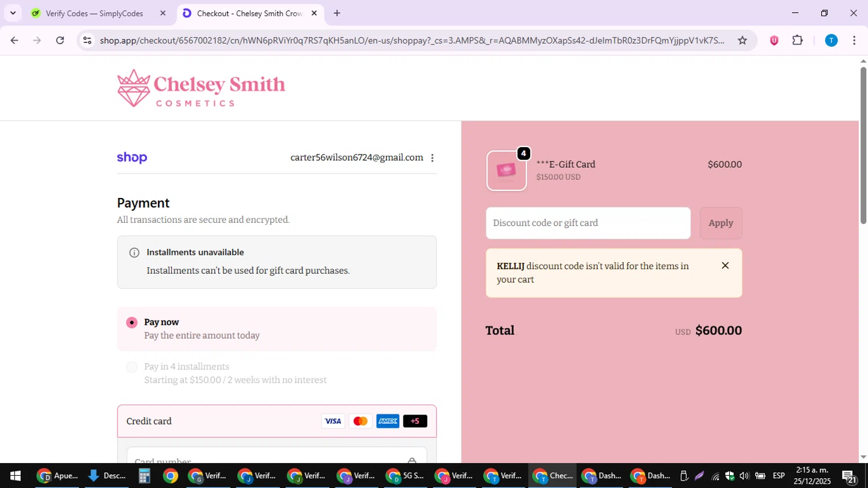Click the Visa card icon

[333, 421]
